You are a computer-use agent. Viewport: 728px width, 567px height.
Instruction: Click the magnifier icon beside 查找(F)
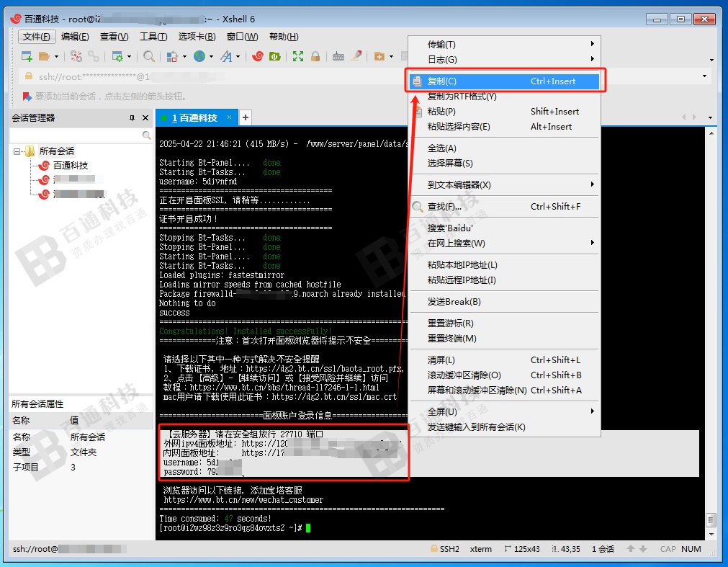pyautogui.click(x=418, y=207)
